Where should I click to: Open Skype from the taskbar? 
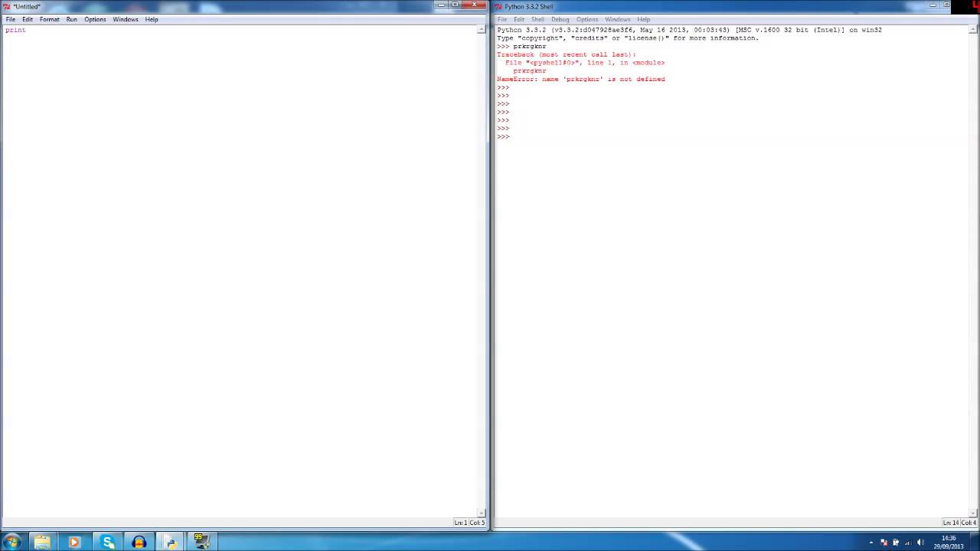point(107,542)
